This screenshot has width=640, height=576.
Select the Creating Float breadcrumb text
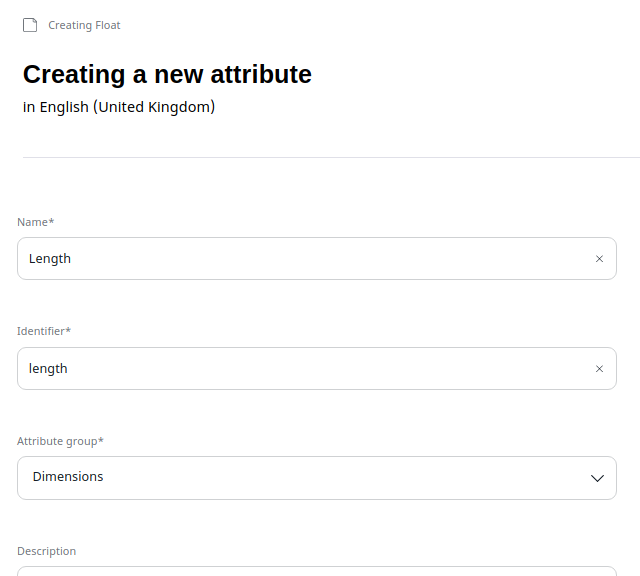point(84,25)
